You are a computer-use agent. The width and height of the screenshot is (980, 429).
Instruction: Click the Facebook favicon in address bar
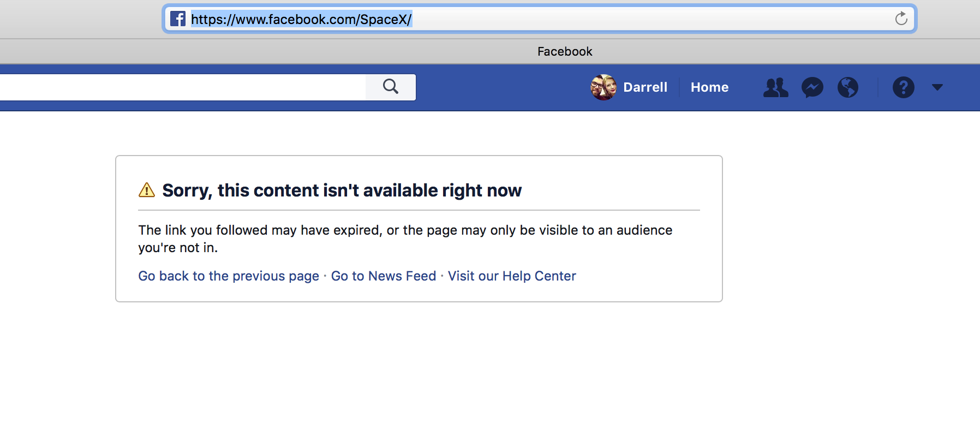(177, 19)
